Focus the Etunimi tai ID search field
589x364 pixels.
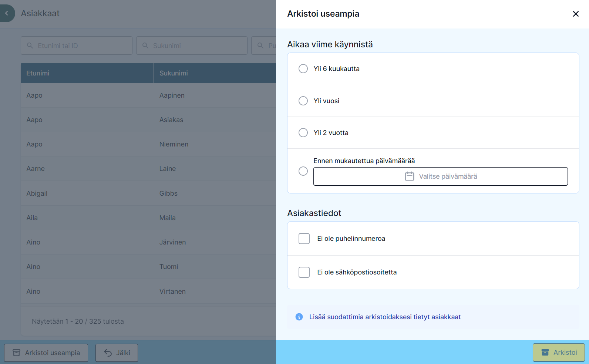(77, 45)
